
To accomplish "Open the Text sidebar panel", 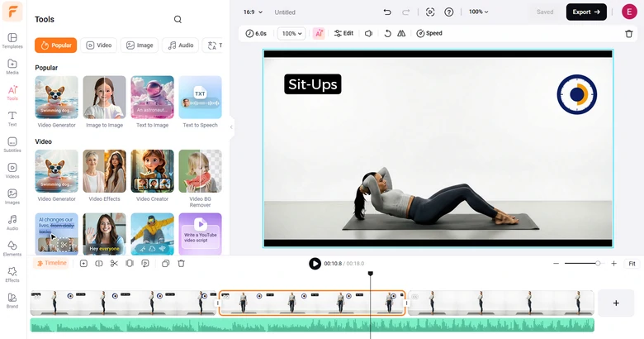I will (12, 118).
